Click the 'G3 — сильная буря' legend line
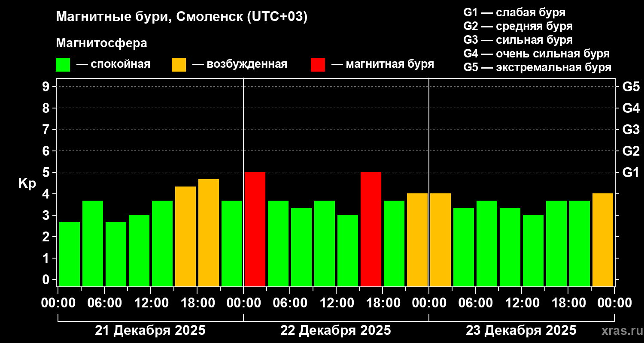644x343 pixels. pos(518,40)
